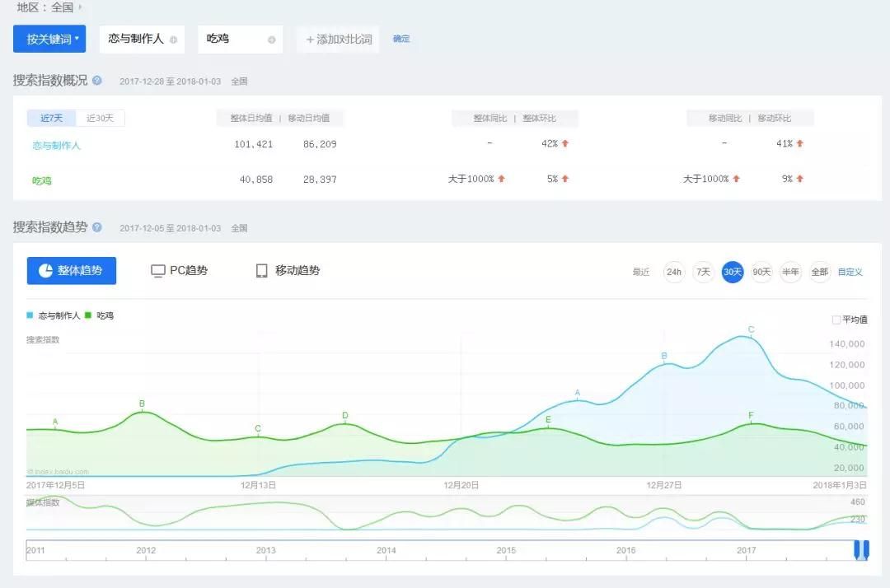This screenshot has width=890, height=588.
Task: Click the 移动同比 column header
Action: click(725, 118)
